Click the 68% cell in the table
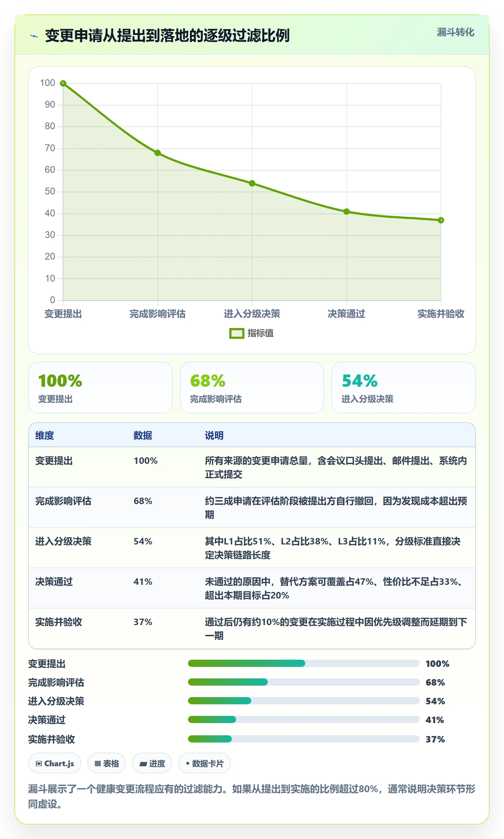504x839 pixels. click(x=143, y=501)
